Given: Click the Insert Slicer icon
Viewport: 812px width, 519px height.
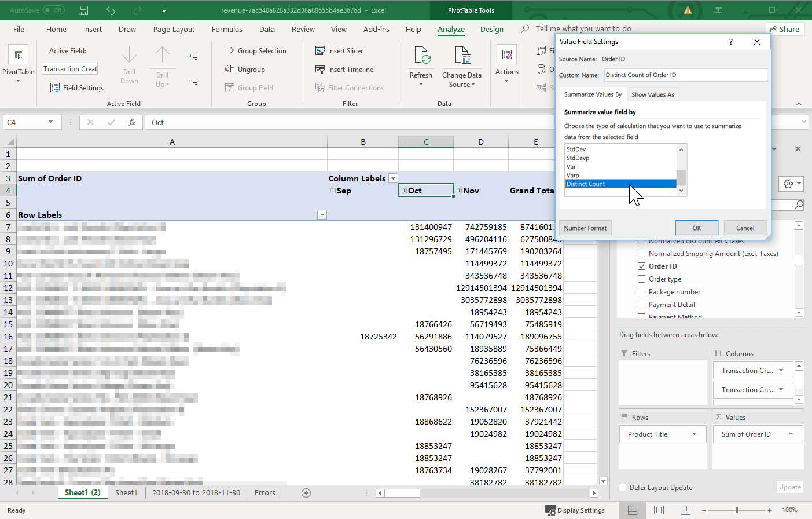Looking at the screenshot, I should (320, 51).
